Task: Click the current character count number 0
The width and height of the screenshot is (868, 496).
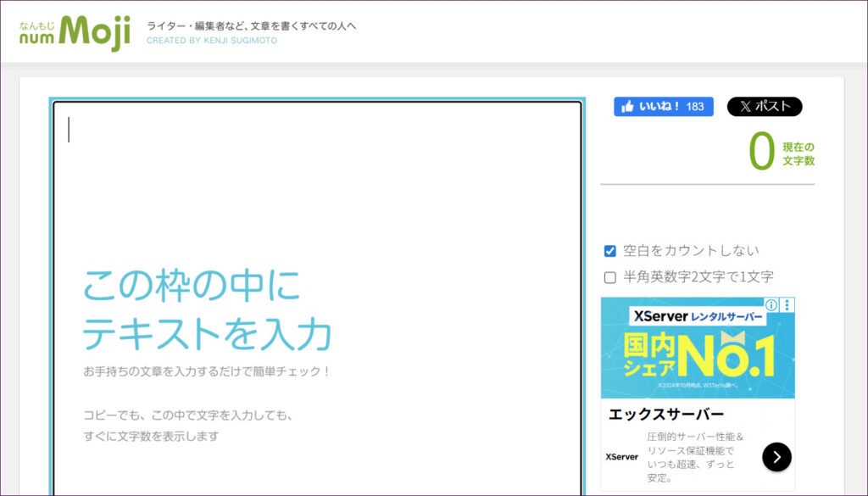Action: (761, 152)
